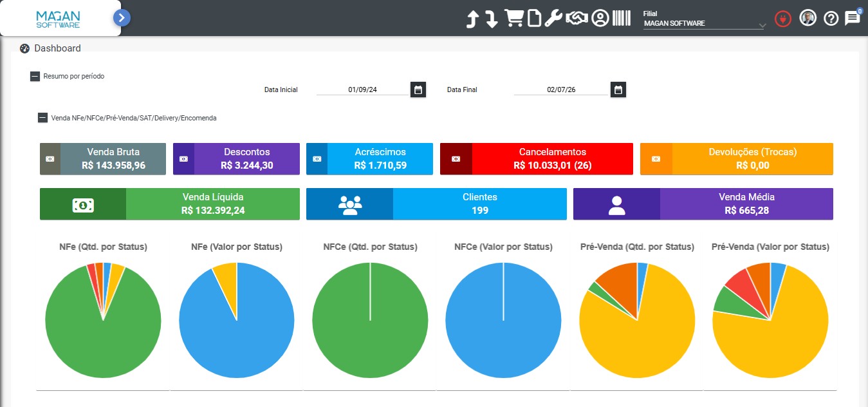The image size is (868, 407).
Task: Open the Filial MAGAN SOFTWARE dropdown
Action: [x=705, y=24]
